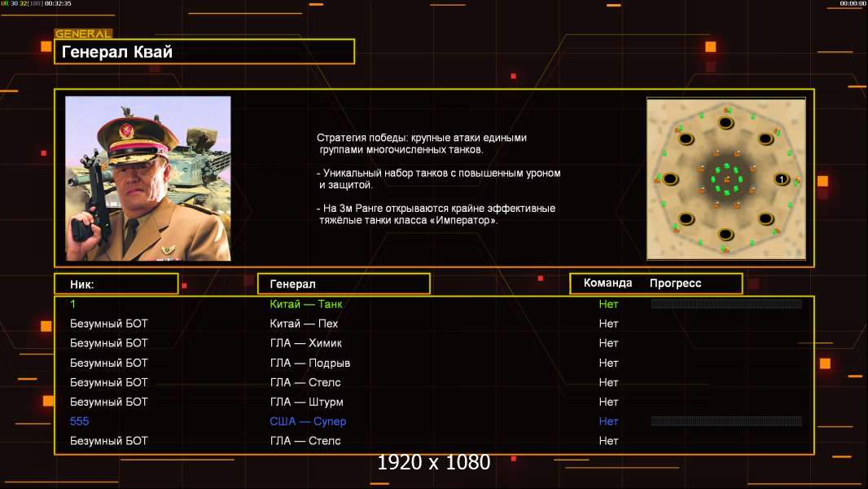Click the Китай — Танк general entry

[x=306, y=304]
